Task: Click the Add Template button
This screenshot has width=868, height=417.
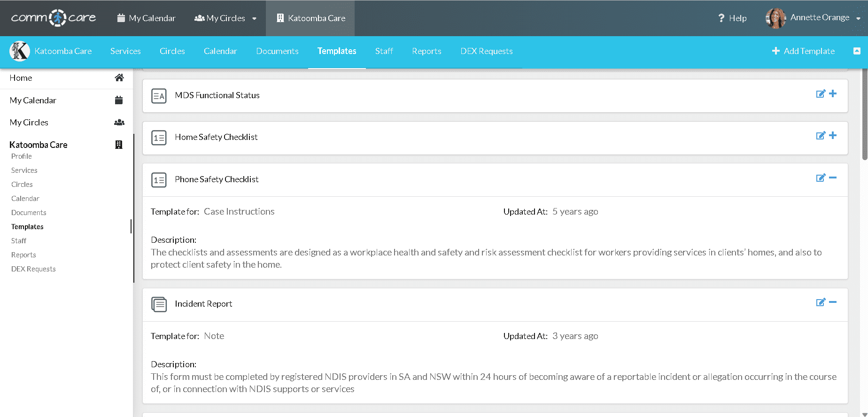Action: coord(803,51)
